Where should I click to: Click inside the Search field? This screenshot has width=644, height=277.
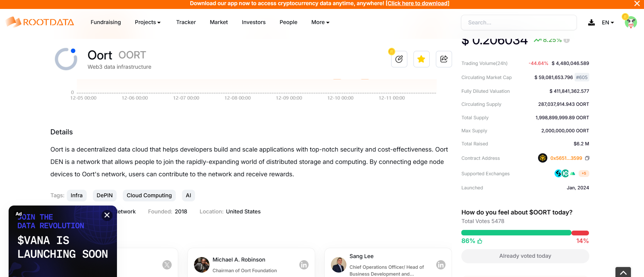[519, 22]
